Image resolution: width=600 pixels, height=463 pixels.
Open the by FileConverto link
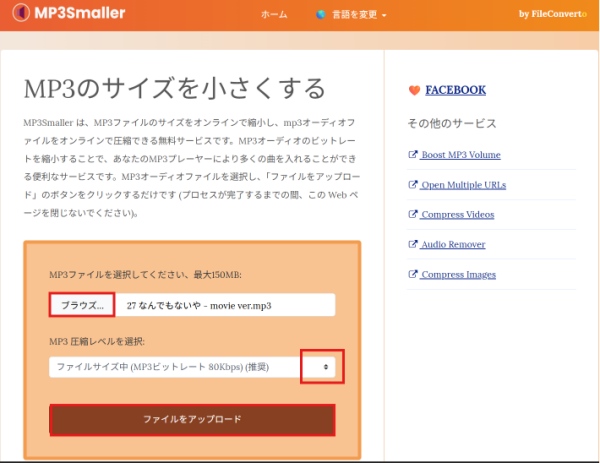click(x=553, y=14)
